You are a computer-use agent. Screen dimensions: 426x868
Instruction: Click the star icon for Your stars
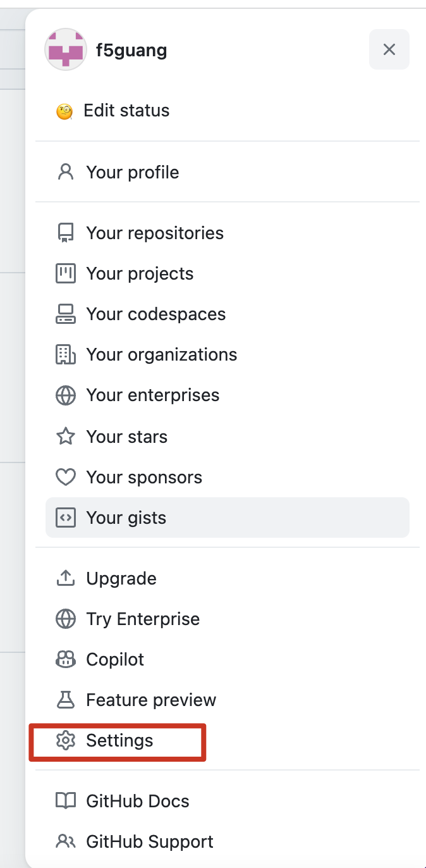[x=66, y=436]
